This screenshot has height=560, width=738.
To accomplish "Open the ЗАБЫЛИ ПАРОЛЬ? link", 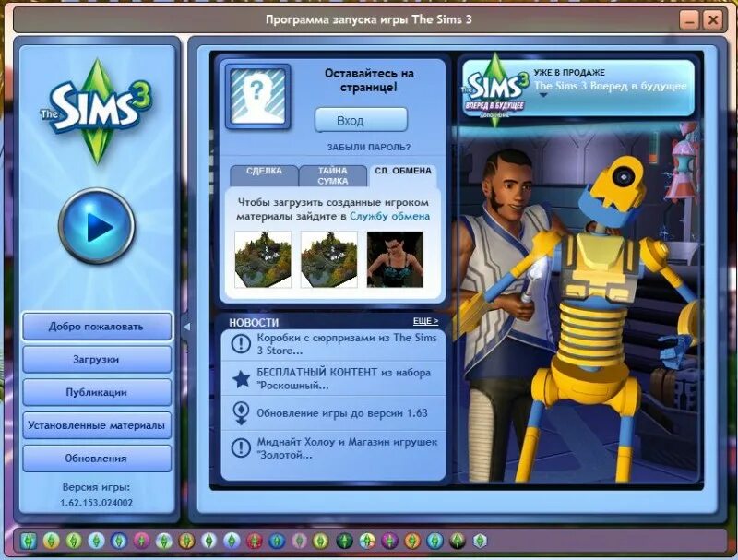I will point(368,148).
